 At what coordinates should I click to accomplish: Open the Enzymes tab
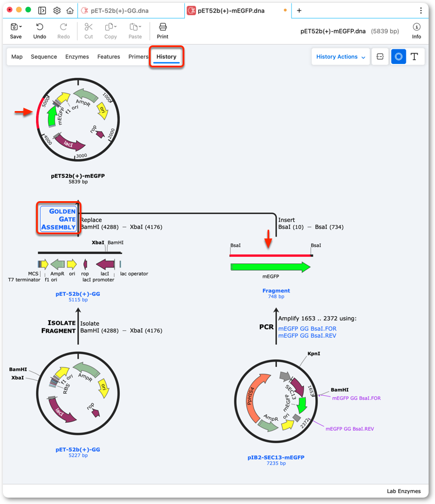point(77,56)
